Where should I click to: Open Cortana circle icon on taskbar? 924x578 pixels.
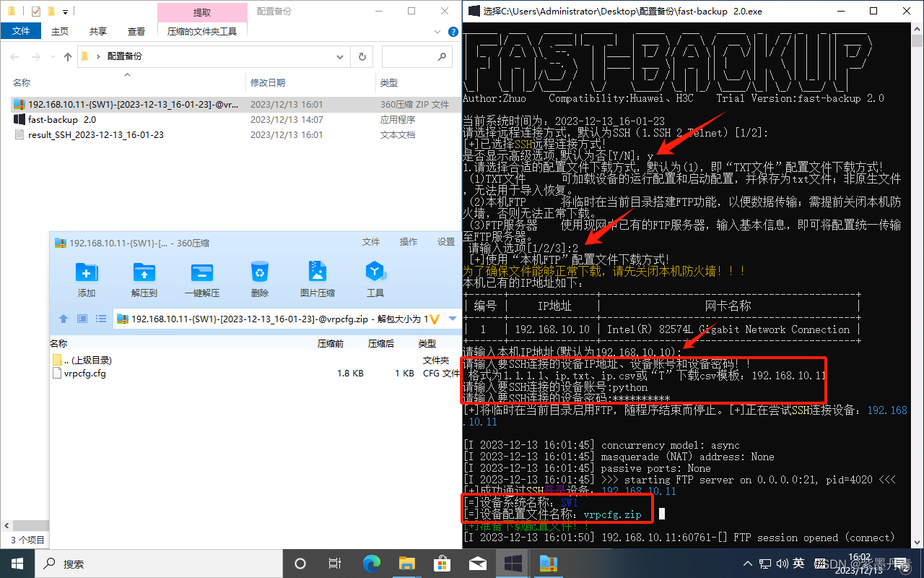coord(300,564)
